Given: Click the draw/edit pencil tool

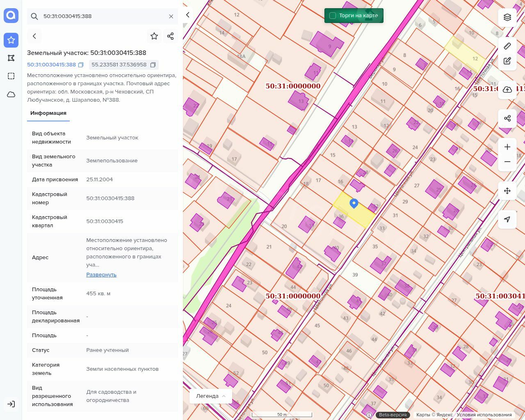Looking at the screenshot, I should (x=507, y=61).
